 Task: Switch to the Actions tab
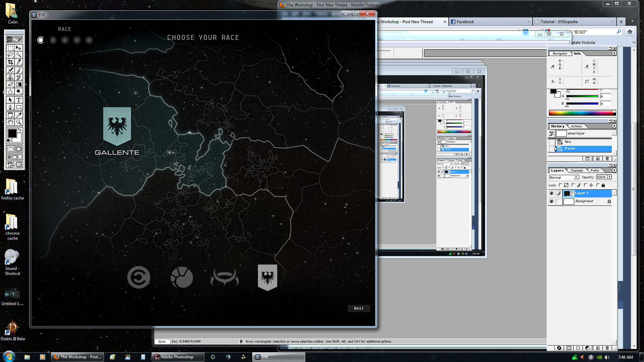(x=577, y=126)
